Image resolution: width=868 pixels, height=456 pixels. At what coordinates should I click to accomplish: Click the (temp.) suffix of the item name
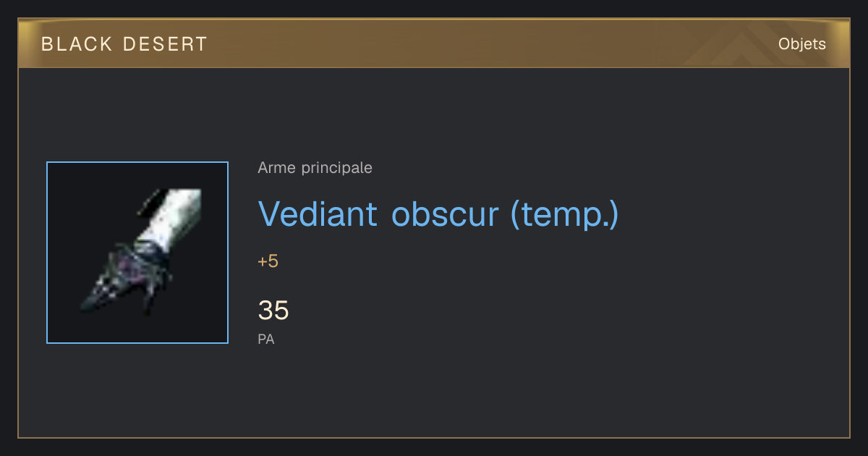coord(565,214)
